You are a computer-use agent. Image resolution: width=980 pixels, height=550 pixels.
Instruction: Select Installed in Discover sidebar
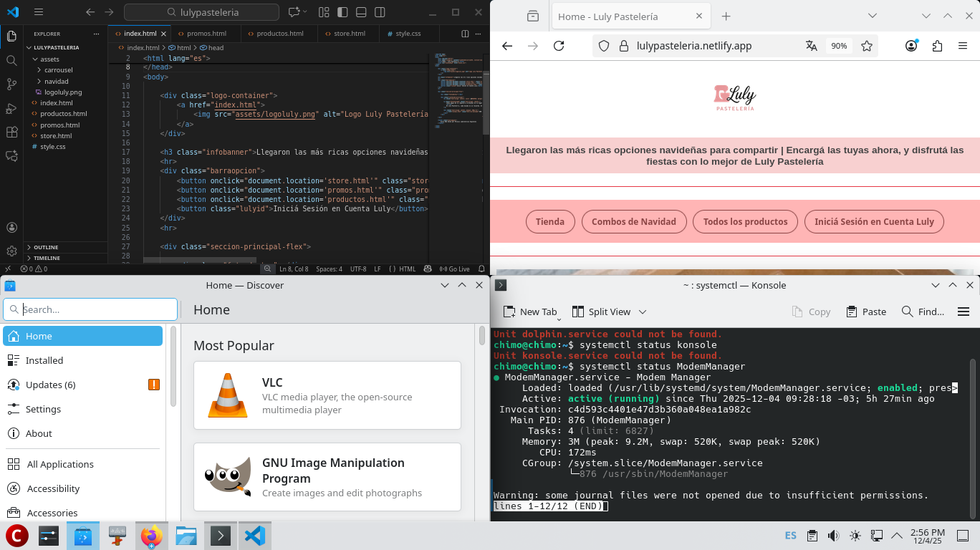[44, 360]
